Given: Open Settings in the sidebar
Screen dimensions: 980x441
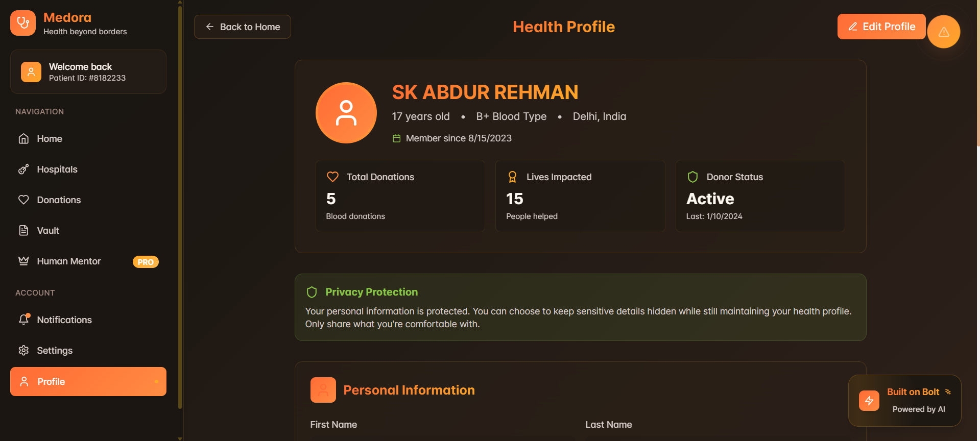Looking at the screenshot, I should point(88,351).
